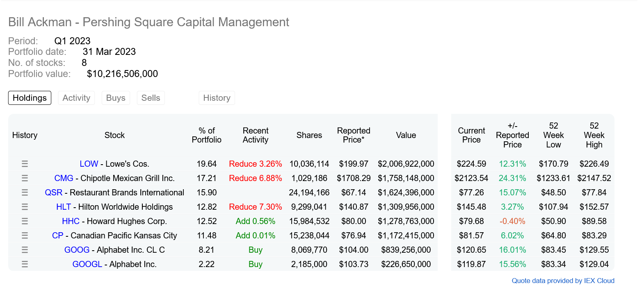Screen dimensions: 644x299
Task: Switch to the Sells tab
Action: click(151, 98)
